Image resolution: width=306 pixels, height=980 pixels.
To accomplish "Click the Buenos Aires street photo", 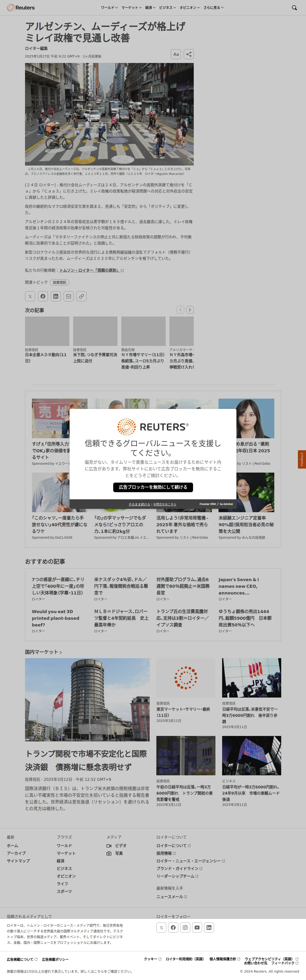I will [109, 114].
